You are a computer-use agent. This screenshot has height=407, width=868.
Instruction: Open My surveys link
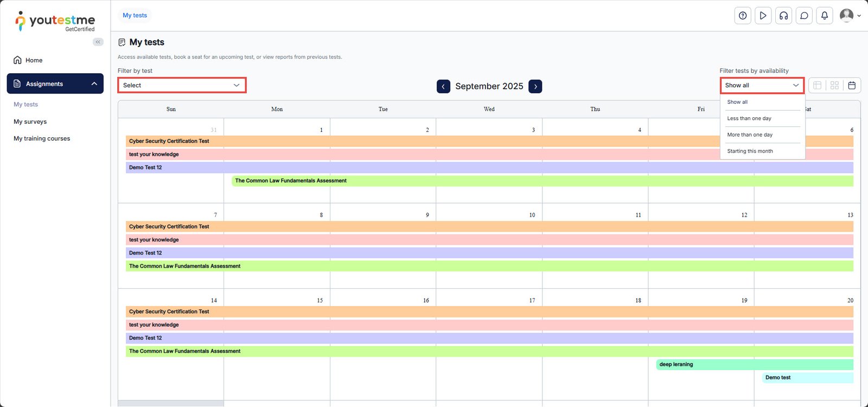tap(30, 122)
